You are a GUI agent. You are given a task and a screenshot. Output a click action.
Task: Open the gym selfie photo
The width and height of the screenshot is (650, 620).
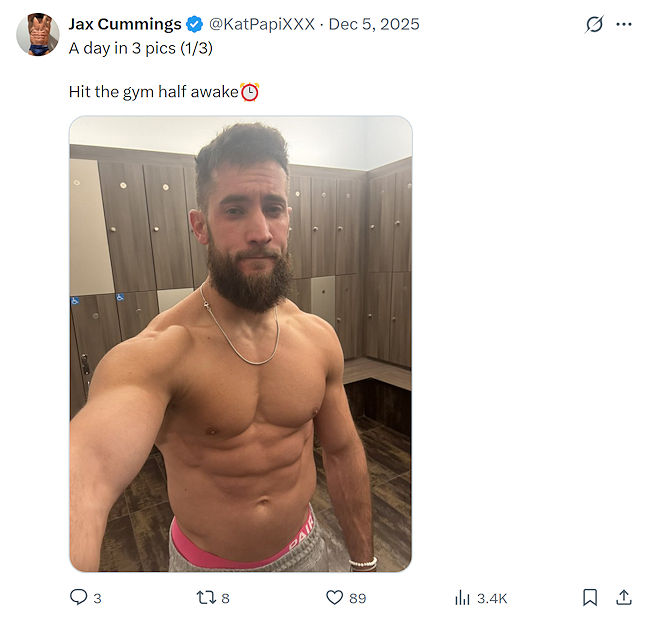coord(240,343)
